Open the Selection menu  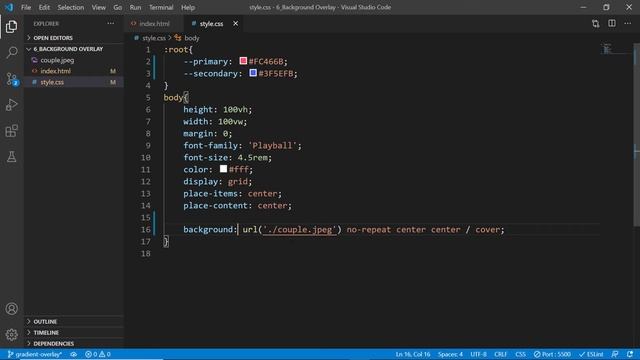pos(71,7)
